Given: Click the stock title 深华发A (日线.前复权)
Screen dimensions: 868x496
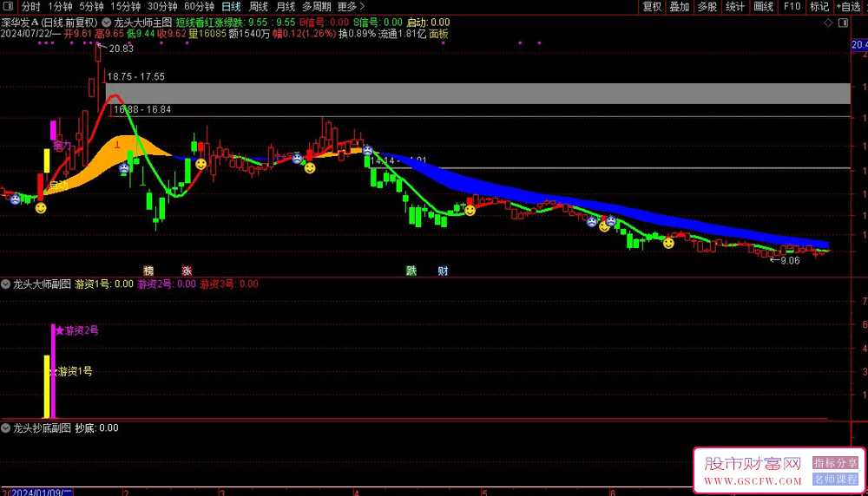Looking at the screenshot, I should [49, 23].
